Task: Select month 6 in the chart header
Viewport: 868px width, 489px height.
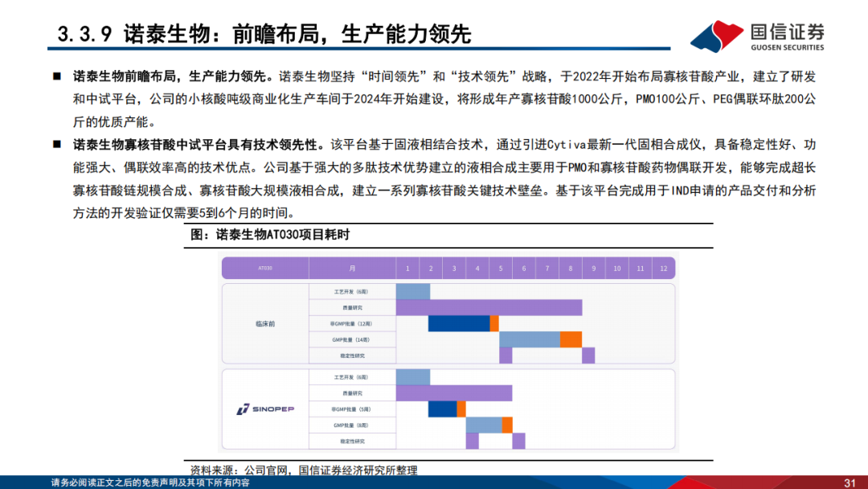Action: click(x=524, y=268)
